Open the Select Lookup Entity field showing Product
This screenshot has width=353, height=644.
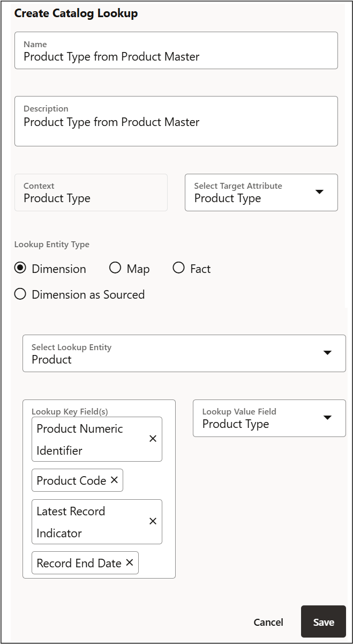[x=171, y=353]
